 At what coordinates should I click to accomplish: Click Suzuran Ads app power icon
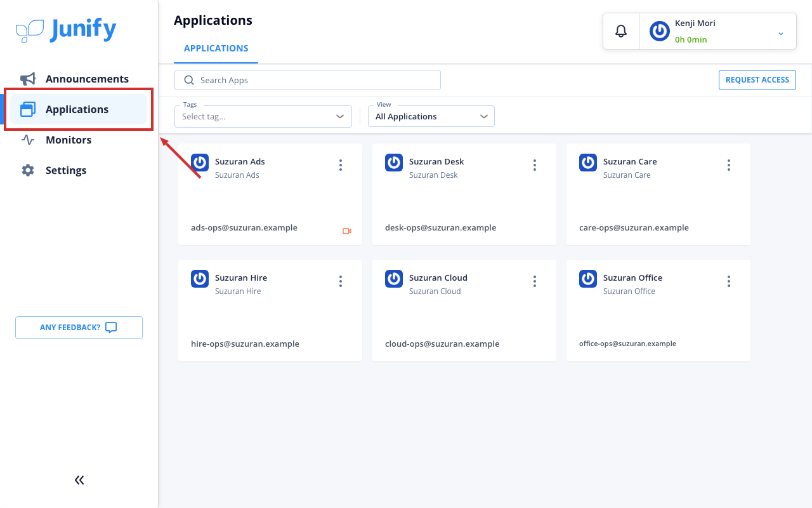tap(200, 163)
